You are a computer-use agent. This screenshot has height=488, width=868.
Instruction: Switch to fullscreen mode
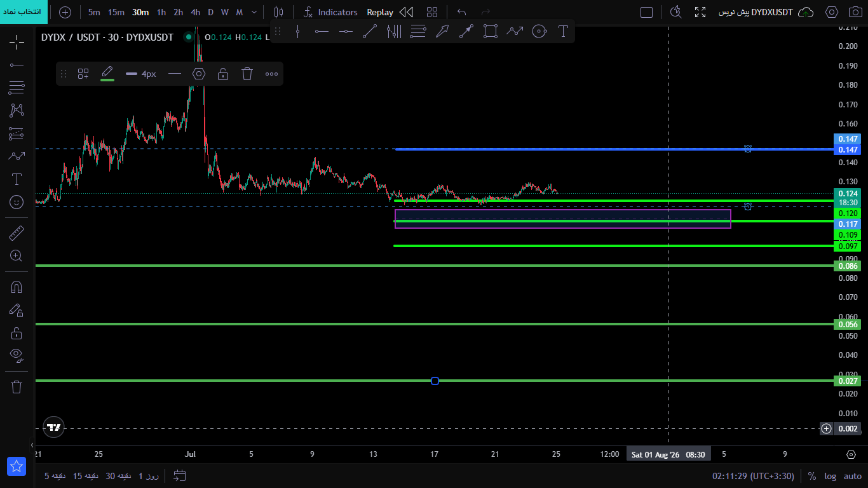click(x=700, y=12)
